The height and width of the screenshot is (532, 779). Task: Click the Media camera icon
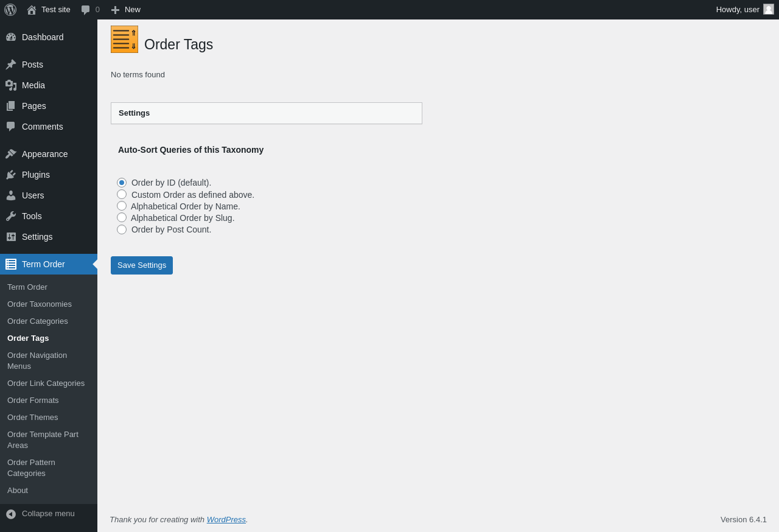click(x=11, y=85)
